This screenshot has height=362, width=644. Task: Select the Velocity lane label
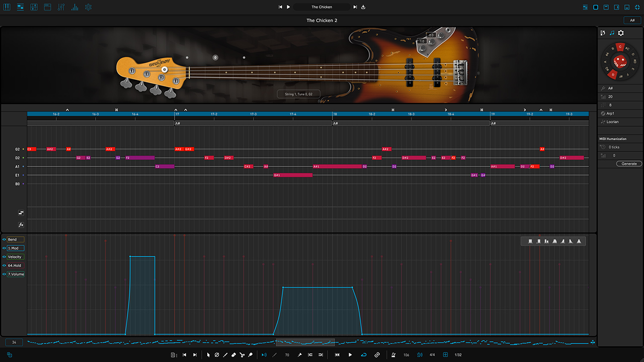15,257
